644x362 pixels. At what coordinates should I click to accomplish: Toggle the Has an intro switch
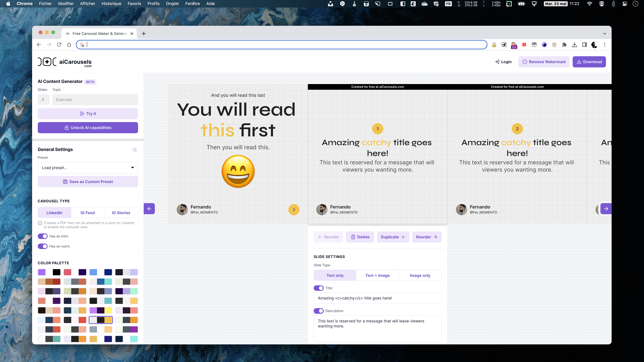[x=43, y=236]
